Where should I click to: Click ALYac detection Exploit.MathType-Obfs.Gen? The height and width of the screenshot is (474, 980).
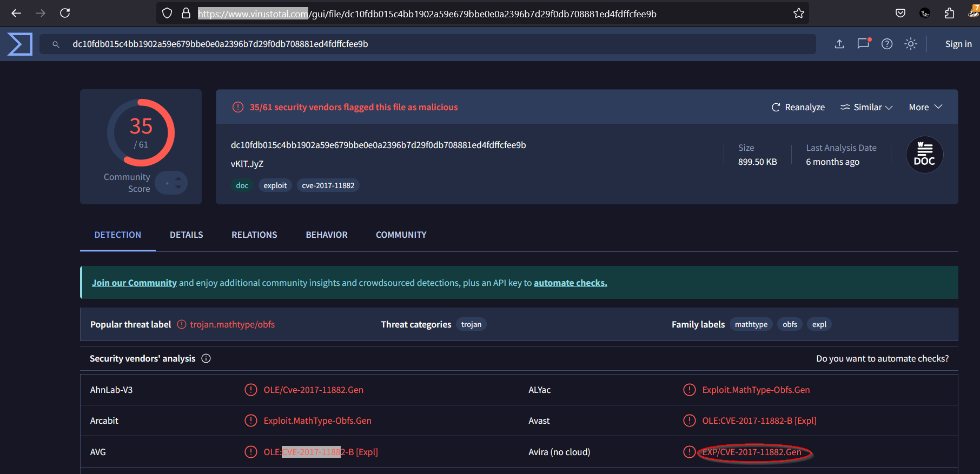point(756,390)
